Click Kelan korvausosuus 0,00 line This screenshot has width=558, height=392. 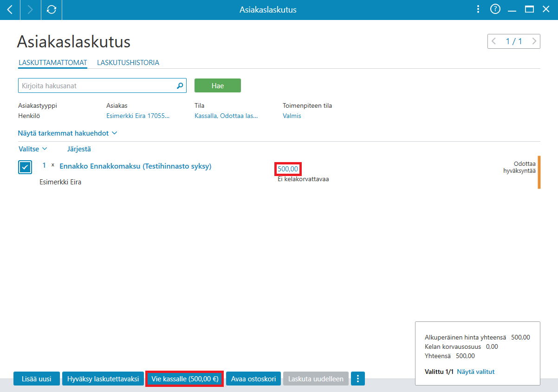click(x=461, y=346)
